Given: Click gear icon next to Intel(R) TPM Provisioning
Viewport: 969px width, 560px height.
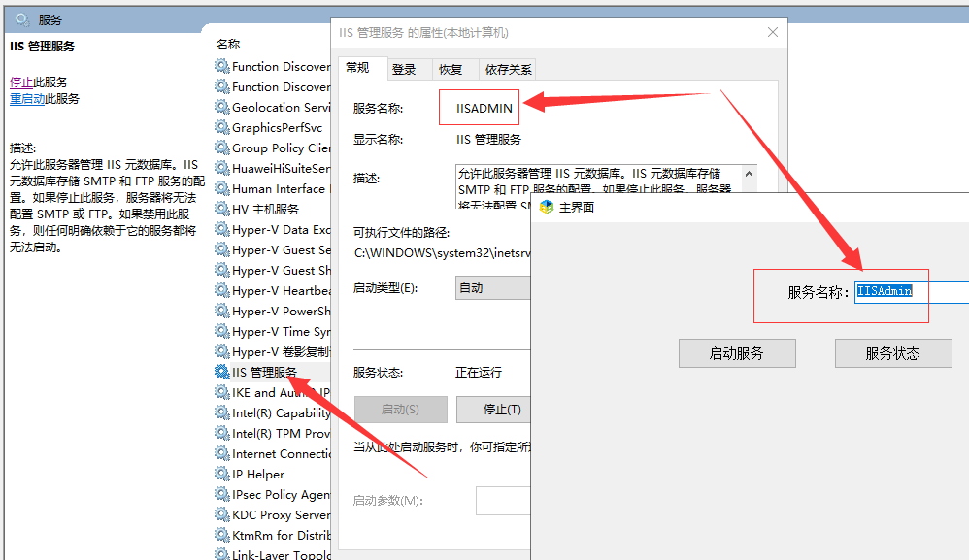Looking at the screenshot, I should point(221,433).
